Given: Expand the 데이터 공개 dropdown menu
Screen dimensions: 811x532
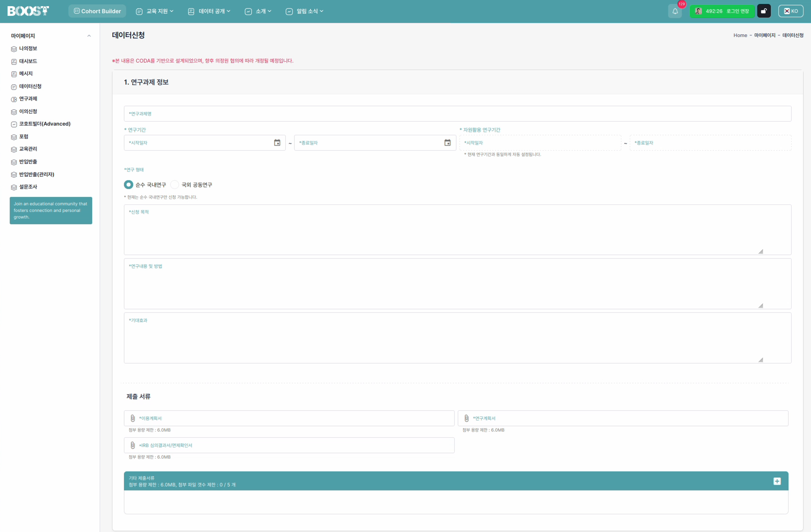Looking at the screenshot, I should pyautogui.click(x=209, y=11).
